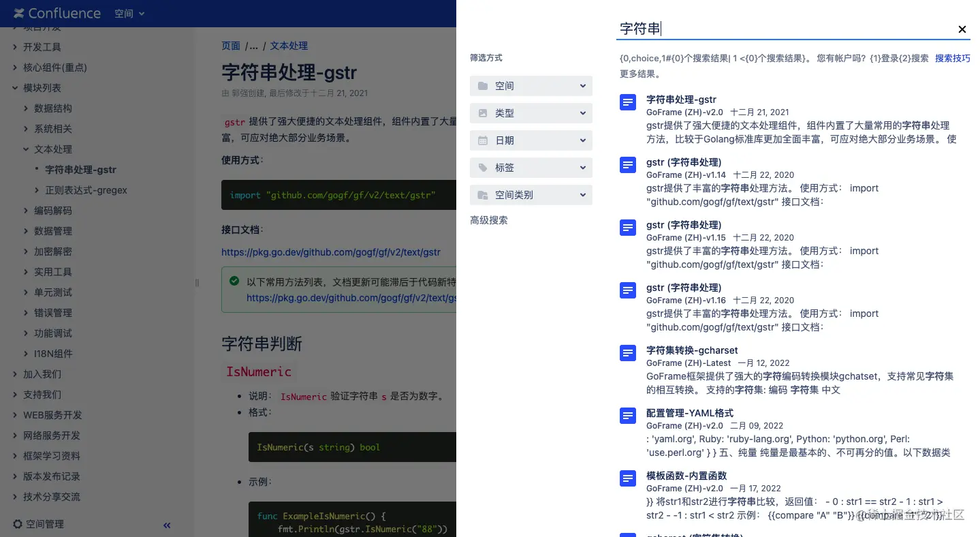This screenshot has width=980, height=537.
Task: Select 单元测试 in page tree
Action: point(53,292)
